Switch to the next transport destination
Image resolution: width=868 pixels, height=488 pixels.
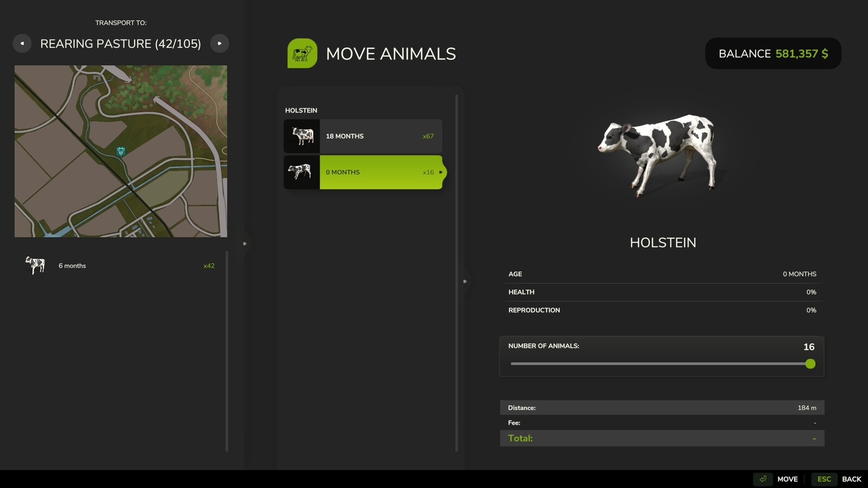tap(220, 43)
